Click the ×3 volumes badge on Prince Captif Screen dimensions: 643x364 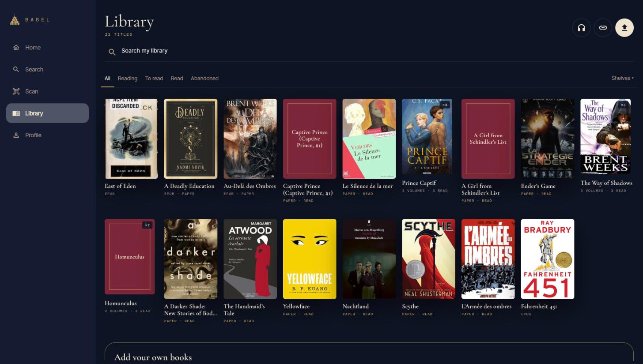[445, 105]
